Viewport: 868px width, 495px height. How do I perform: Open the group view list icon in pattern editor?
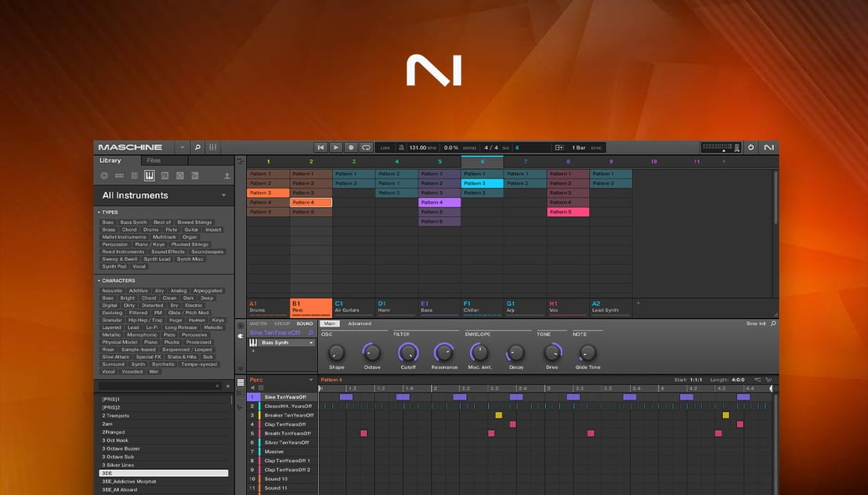(241, 382)
